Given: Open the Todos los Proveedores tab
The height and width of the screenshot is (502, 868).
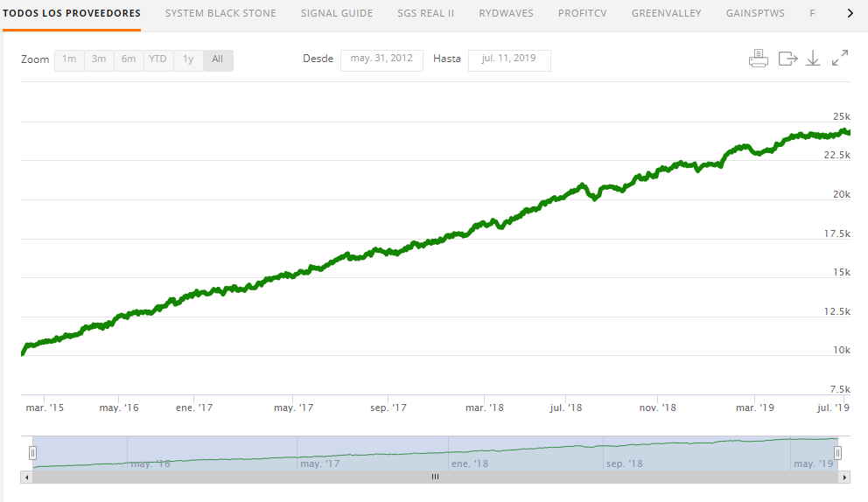Looking at the screenshot, I should [x=72, y=13].
